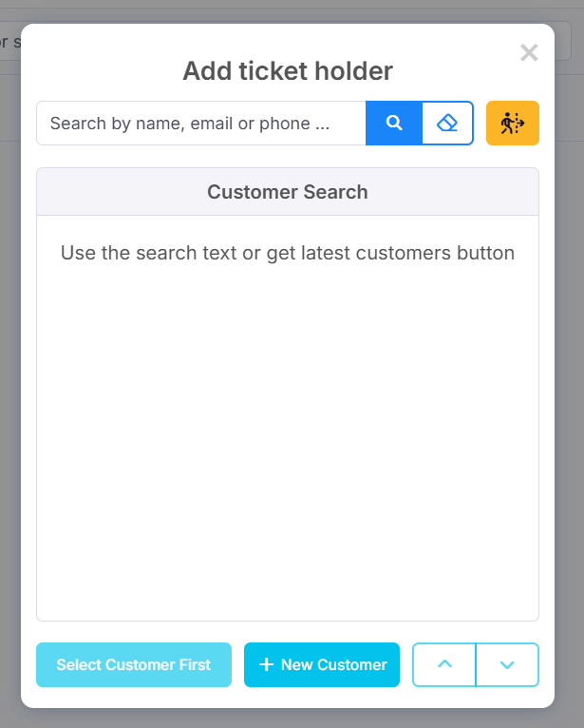
Task: Move selection down with the down chevron
Action: pyautogui.click(x=507, y=664)
